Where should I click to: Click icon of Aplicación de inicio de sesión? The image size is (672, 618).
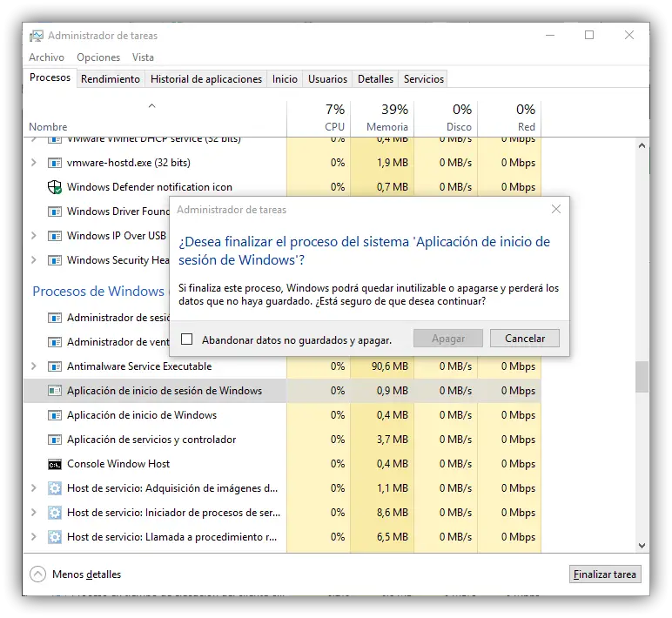pos(55,391)
